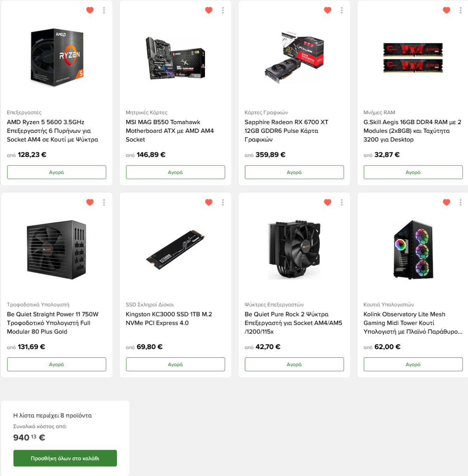Image resolution: width=468 pixels, height=476 pixels.
Task: Open options dots on Sapphire Radeon card
Action: pos(342,10)
